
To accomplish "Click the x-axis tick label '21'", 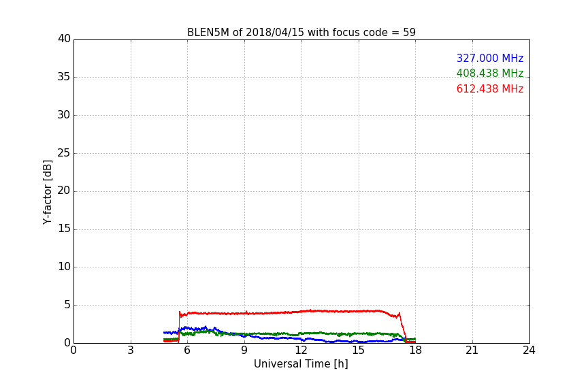I will pos(472,350).
